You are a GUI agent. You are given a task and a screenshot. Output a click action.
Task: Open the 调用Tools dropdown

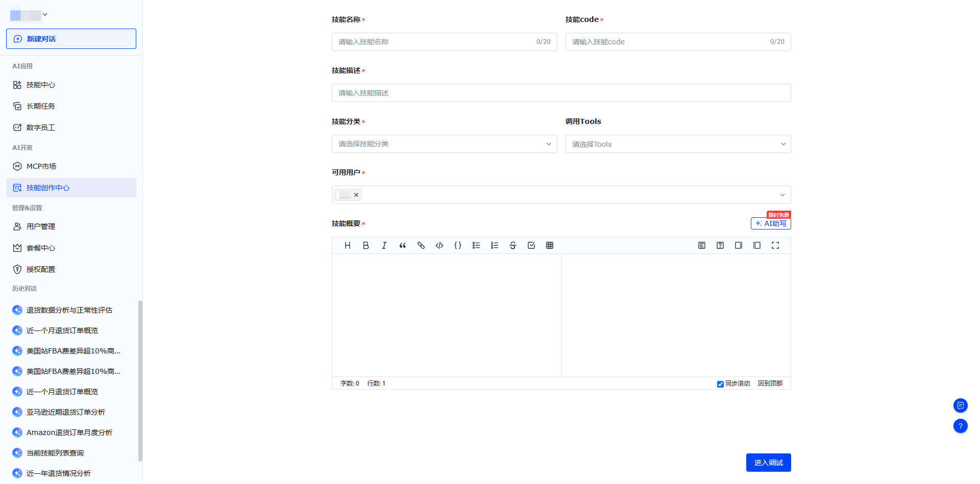[678, 144]
